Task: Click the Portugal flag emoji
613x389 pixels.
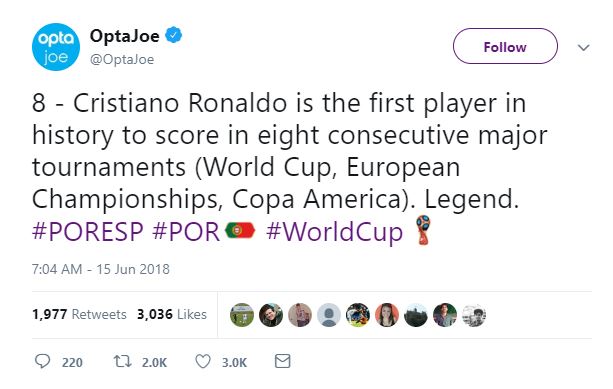Action: click(240, 231)
